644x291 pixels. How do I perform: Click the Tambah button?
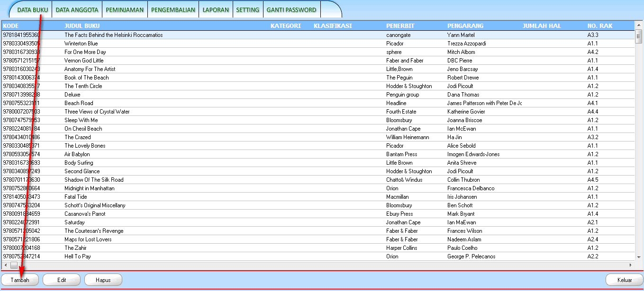(20, 280)
